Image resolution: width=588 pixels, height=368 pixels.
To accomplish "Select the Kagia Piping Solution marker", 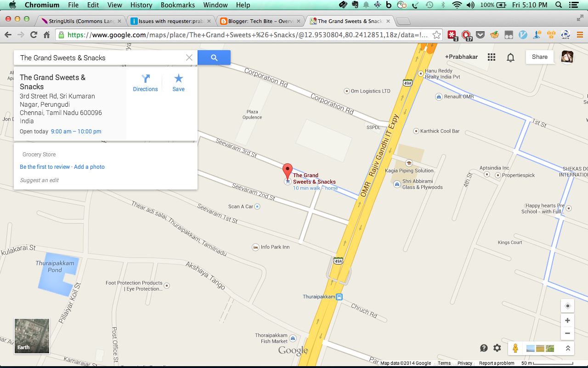I will (x=409, y=163).
